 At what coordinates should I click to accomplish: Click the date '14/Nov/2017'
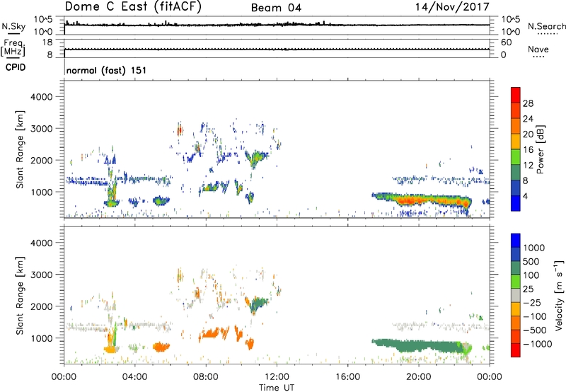coord(452,7)
